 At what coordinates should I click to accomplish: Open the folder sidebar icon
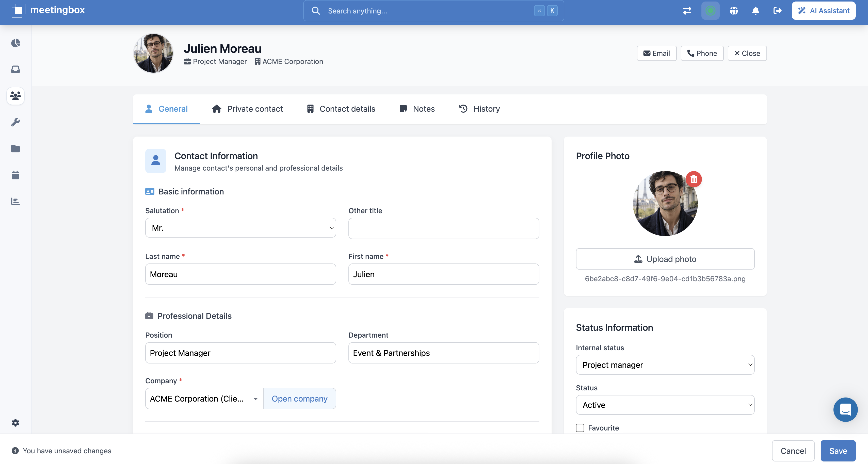15,148
